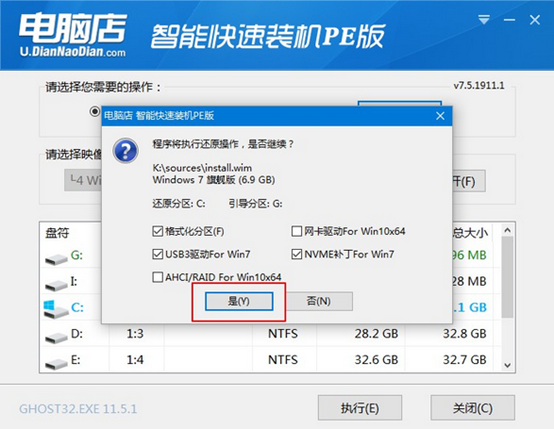Click the G: drive icon

coord(56,259)
